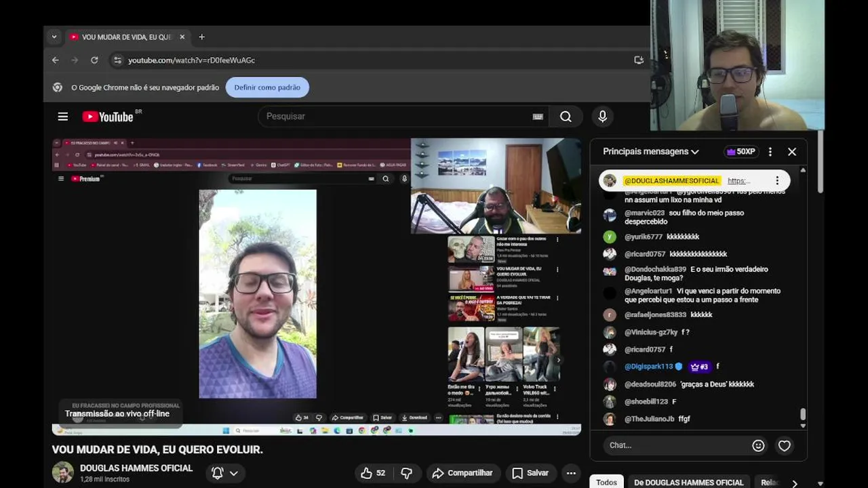Viewport: 868px width, 488px height.
Task: Open the site info icon in address bar
Action: pyautogui.click(x=117, y=60)
